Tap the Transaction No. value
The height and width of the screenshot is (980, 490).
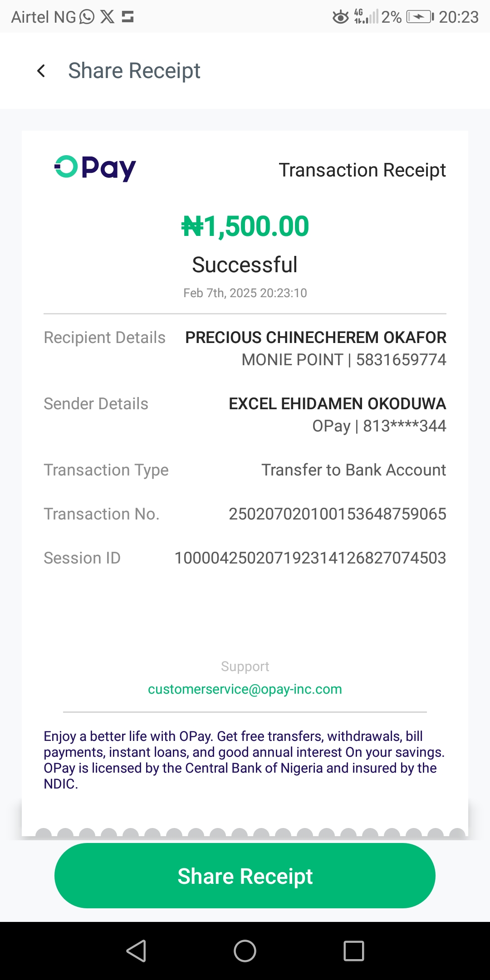tap(337, 514)
